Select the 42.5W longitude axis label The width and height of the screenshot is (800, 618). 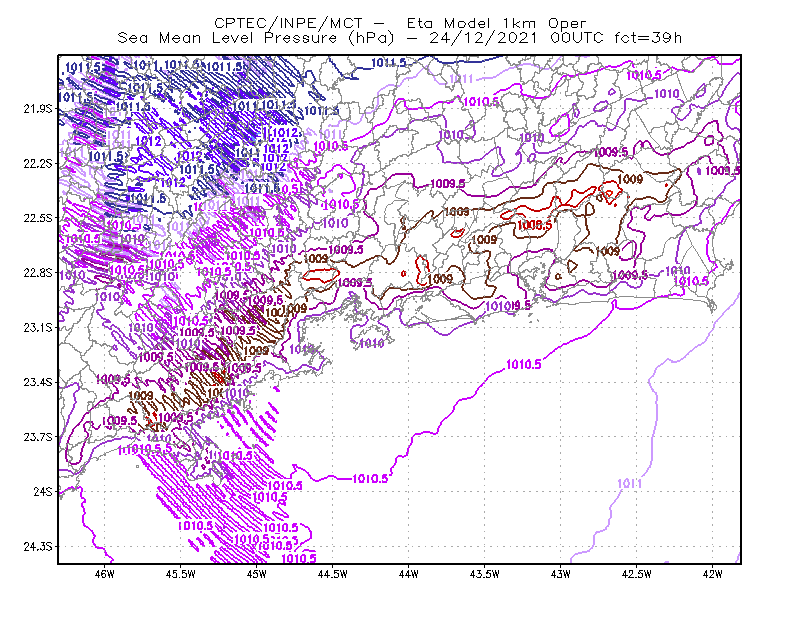click(x=636, y=574)
